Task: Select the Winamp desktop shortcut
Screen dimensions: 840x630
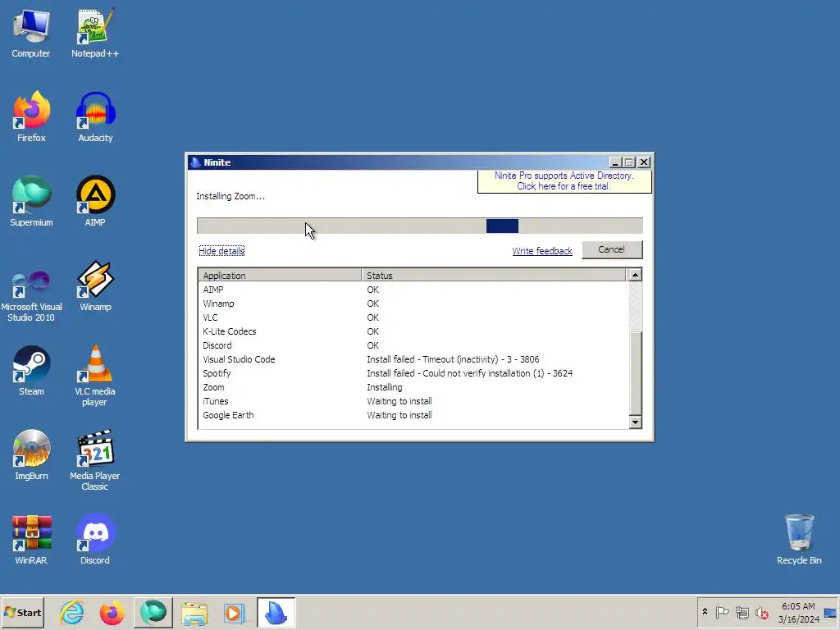Action: pos(95,286)
